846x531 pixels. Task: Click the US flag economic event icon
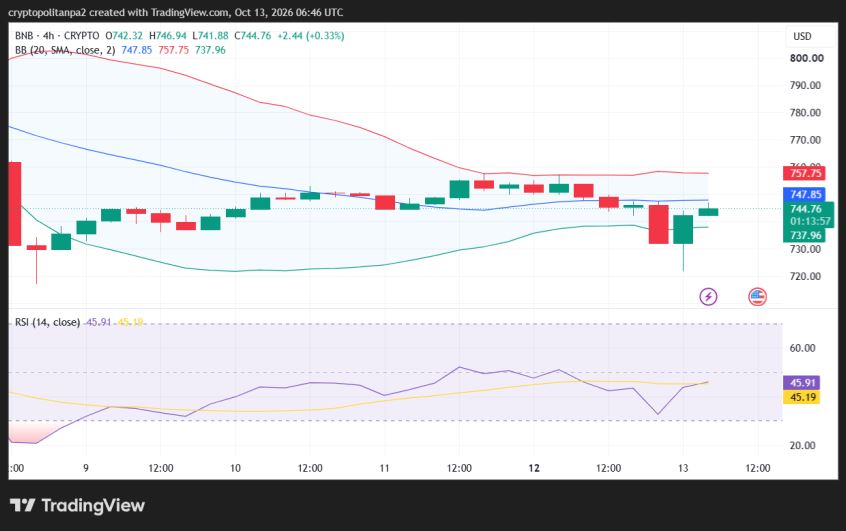[x=758, y=296]
